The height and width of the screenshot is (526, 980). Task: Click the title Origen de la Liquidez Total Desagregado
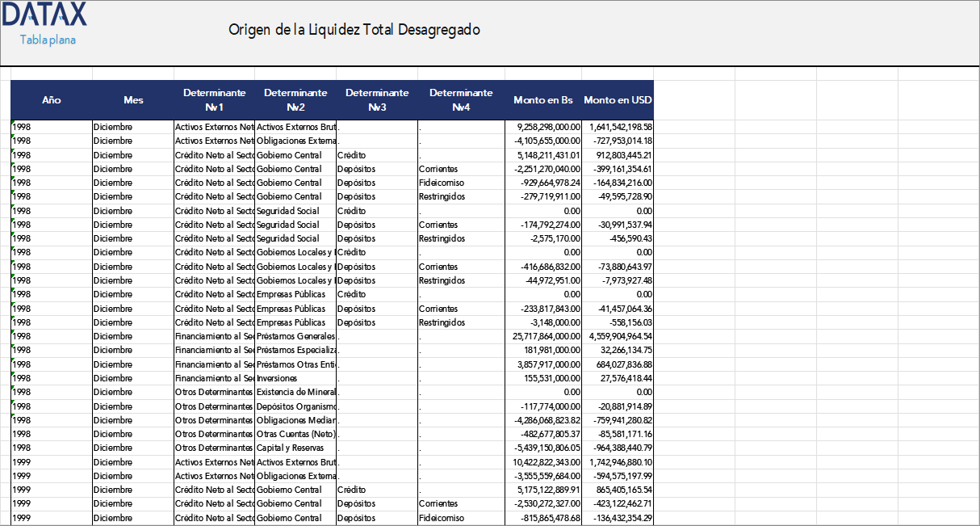355,30
